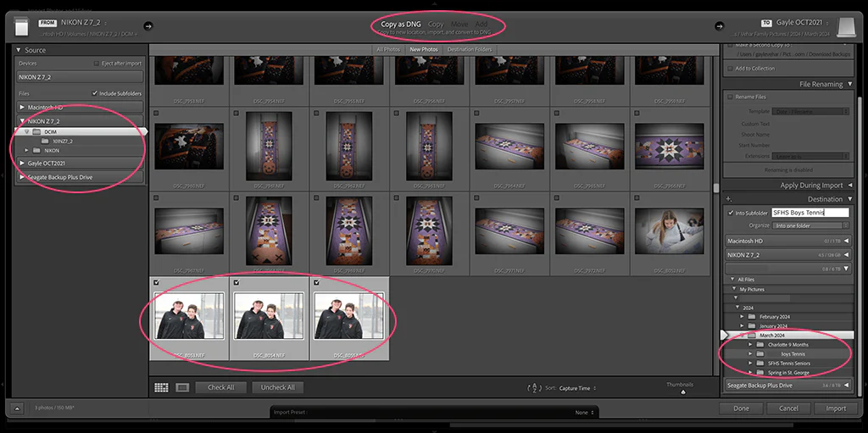Image resolution: width=868 pixels, height=433 pixels.
Task: Click the memory card icon beside FROM
Action: [x=21, y=26]
